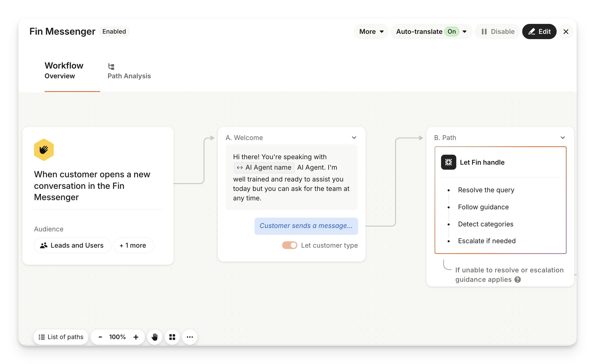The width and height of the screenshot is (595, 364).
Task: Click the hand pan tool icon
Action: (x=155, y=337)
